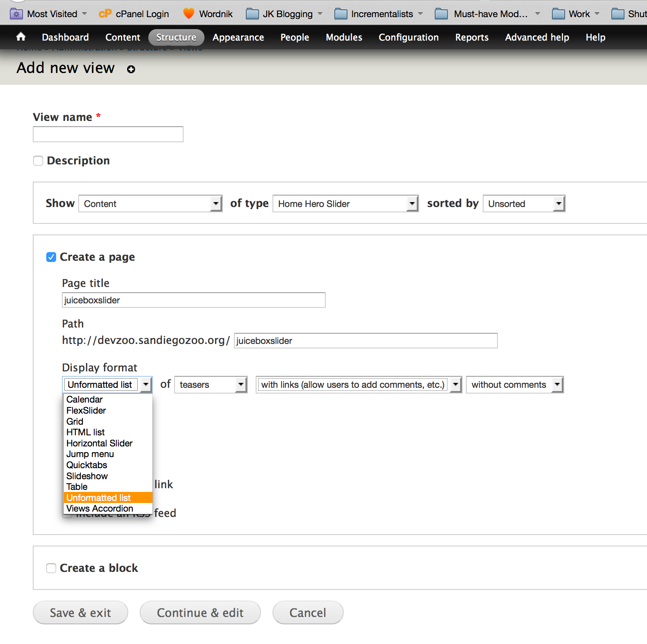Check the Create a block checkbox

point(51,568)
